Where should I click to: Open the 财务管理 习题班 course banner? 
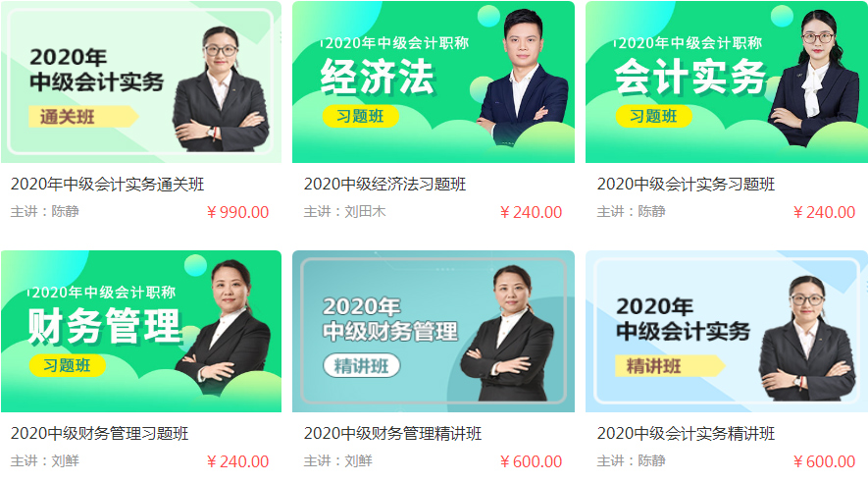[x=141, y=331]
